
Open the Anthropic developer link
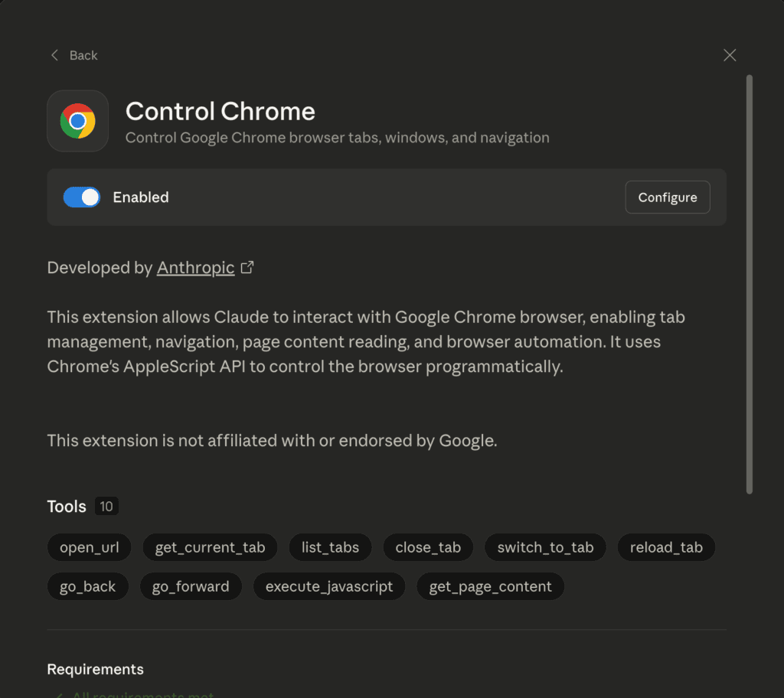tap(195, 268)
